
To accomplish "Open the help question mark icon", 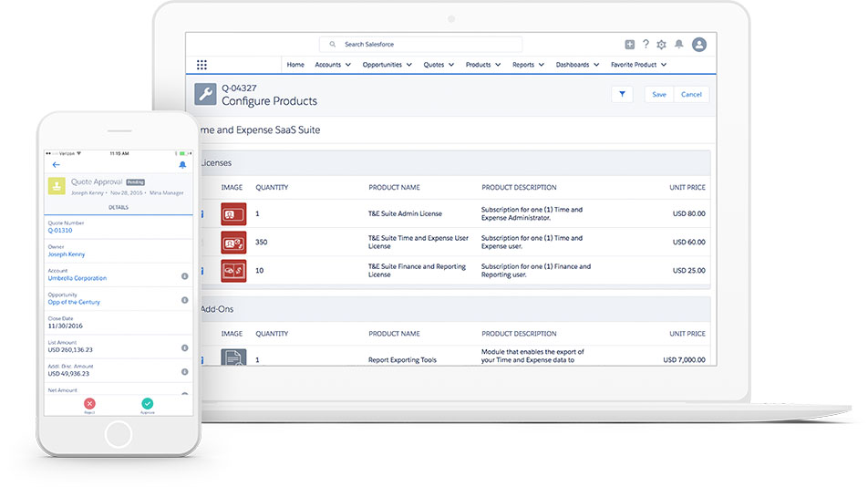I will 646,45.
